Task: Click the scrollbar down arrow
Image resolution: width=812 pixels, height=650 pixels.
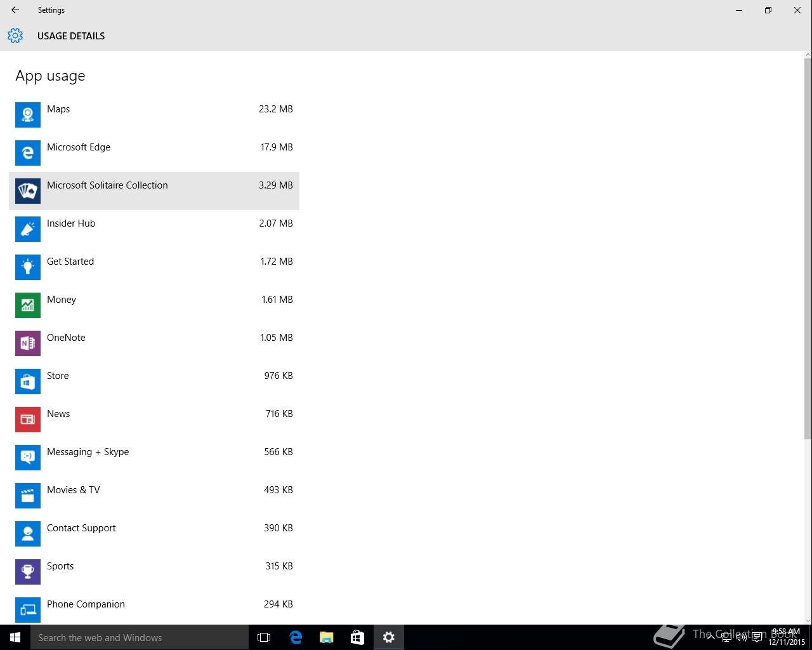Action: pyautogui.click(x=808, y=620)
